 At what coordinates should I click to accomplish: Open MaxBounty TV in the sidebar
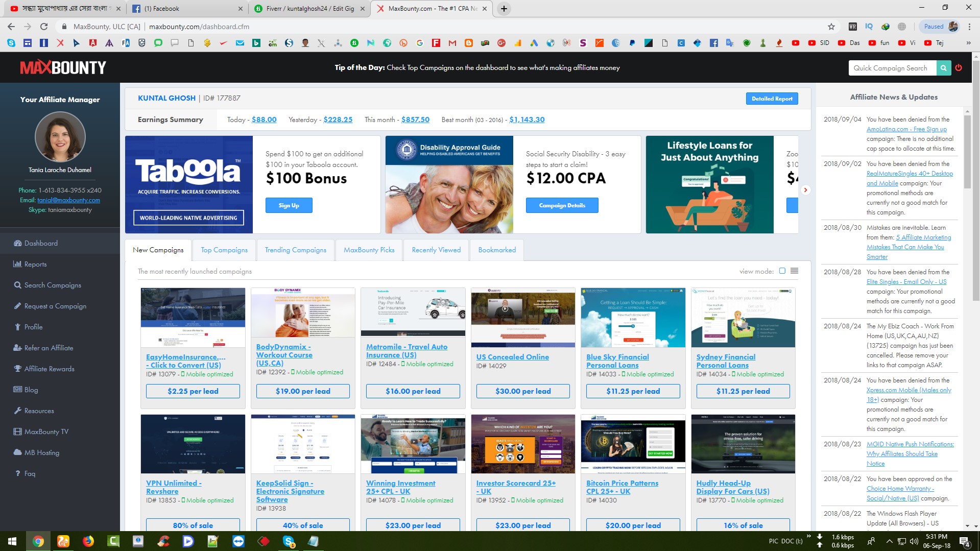[46, 432]
